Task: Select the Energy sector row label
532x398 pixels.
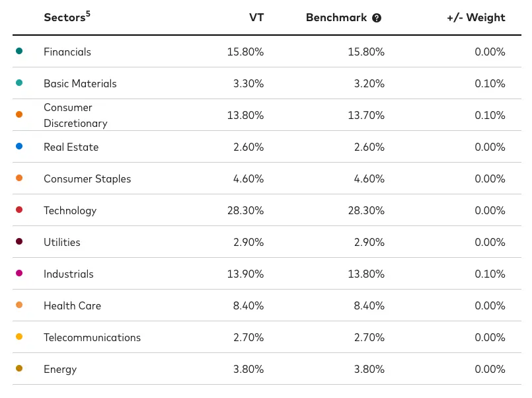Action: click(60, 369)
